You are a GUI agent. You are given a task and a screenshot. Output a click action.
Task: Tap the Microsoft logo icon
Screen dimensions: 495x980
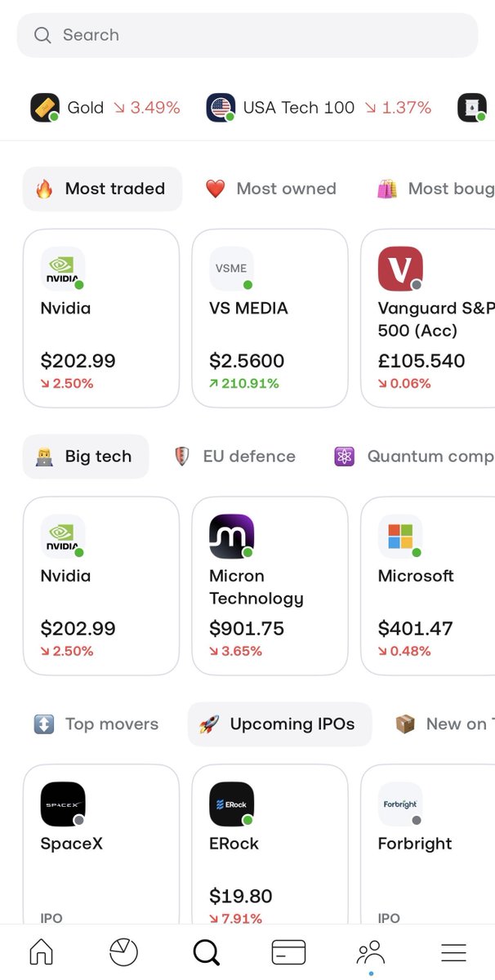pos(400,537)
